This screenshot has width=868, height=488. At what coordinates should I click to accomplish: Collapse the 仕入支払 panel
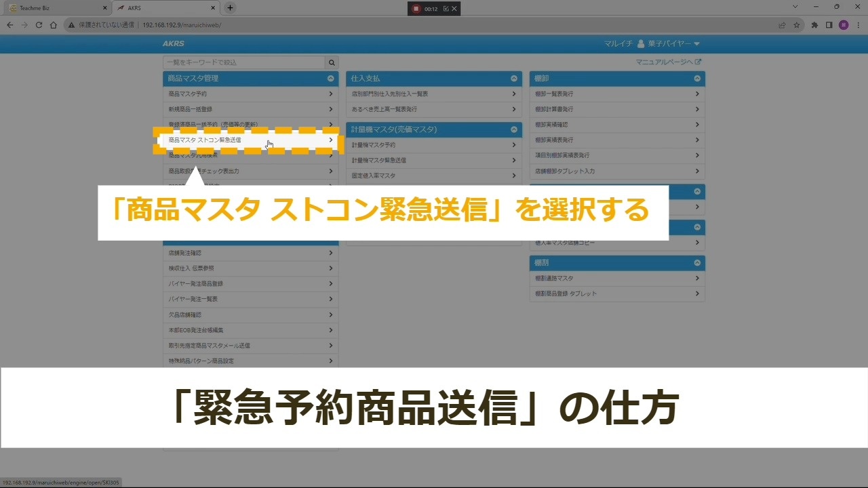pyautogui.click(x=513, y=79)
